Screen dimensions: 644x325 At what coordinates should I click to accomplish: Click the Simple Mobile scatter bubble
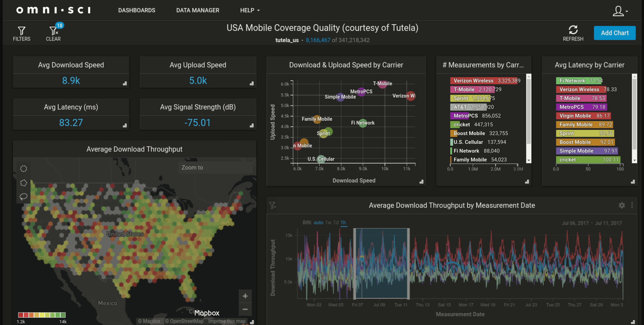(340, 97)
